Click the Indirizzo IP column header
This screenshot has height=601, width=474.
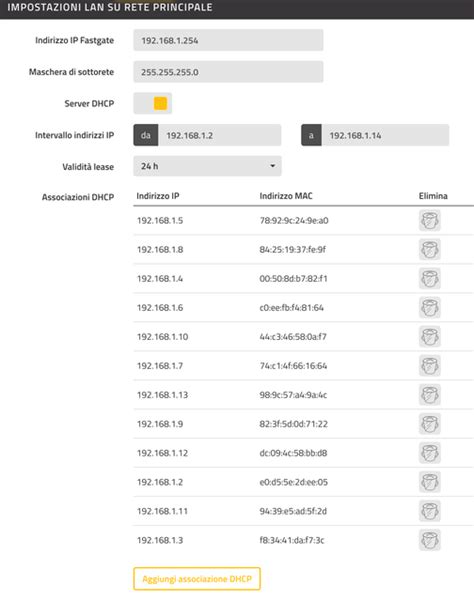(x=158, y=196)
